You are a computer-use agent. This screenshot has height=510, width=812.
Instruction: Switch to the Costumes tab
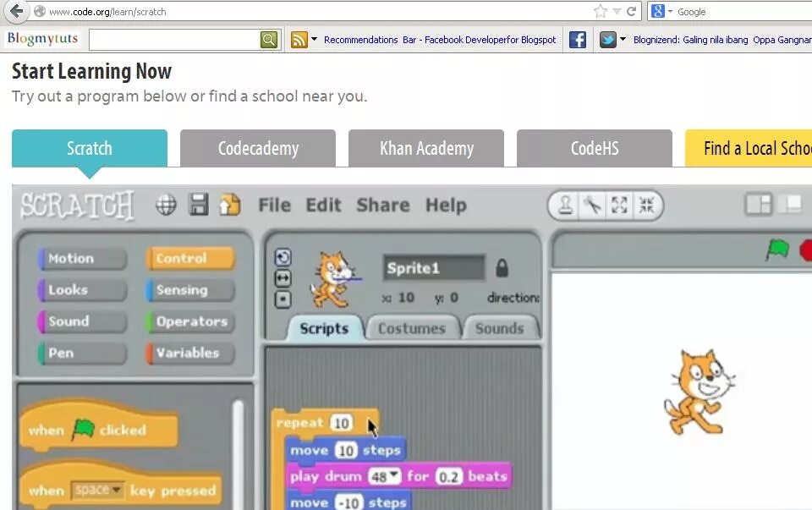412,328
